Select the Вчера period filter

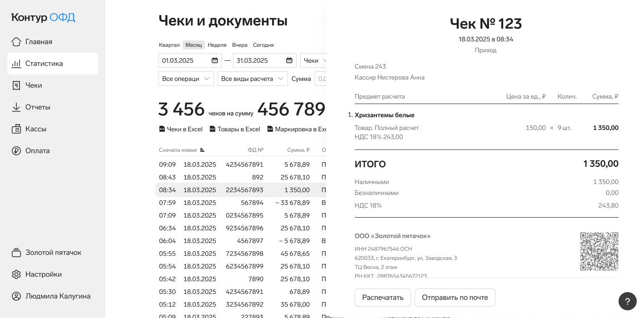point(240,45)
